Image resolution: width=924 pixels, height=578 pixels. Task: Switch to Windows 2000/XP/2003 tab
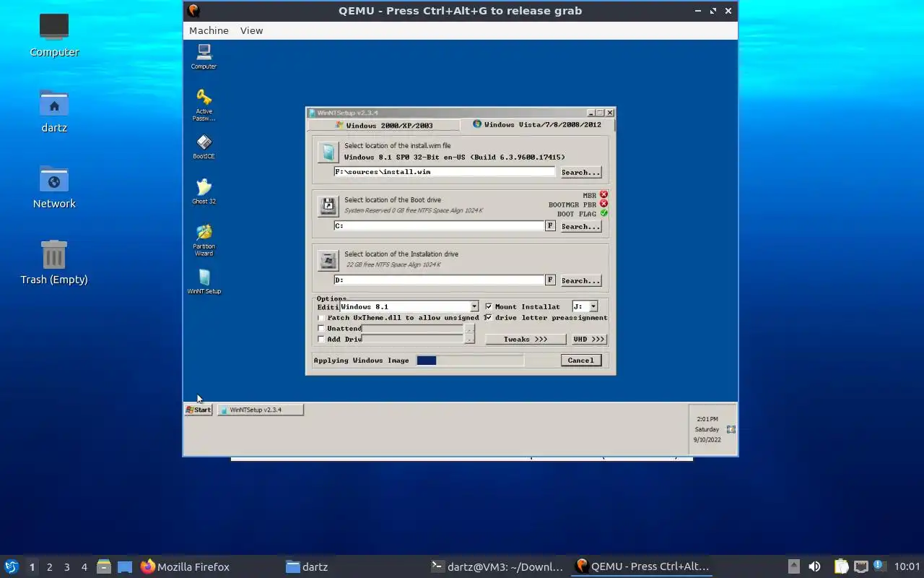383,125
